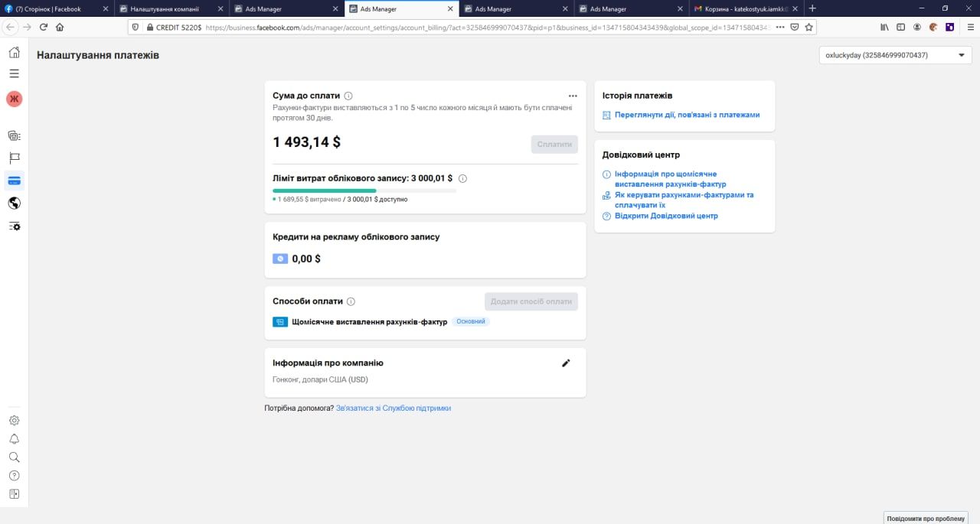The image size is (980, 524).
Task: Click Зв'язатися зі Службою підтримки link
Action: (x=394, y=408)
